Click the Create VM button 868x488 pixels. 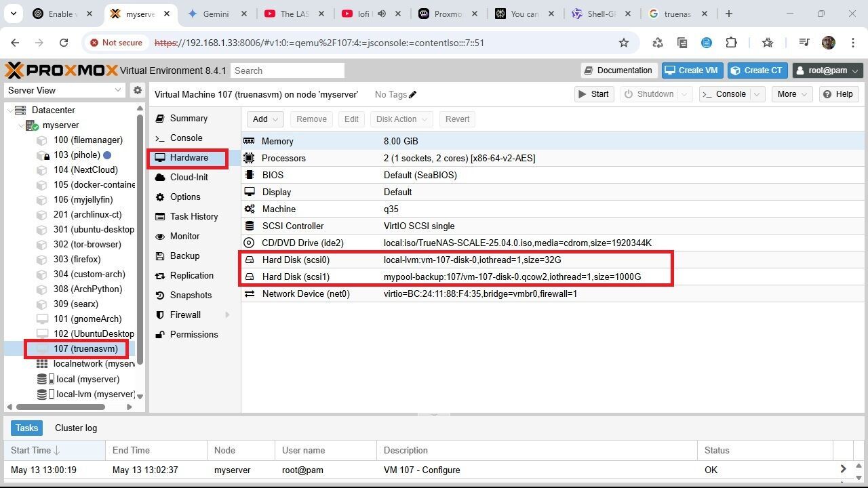tap(692, 70)
